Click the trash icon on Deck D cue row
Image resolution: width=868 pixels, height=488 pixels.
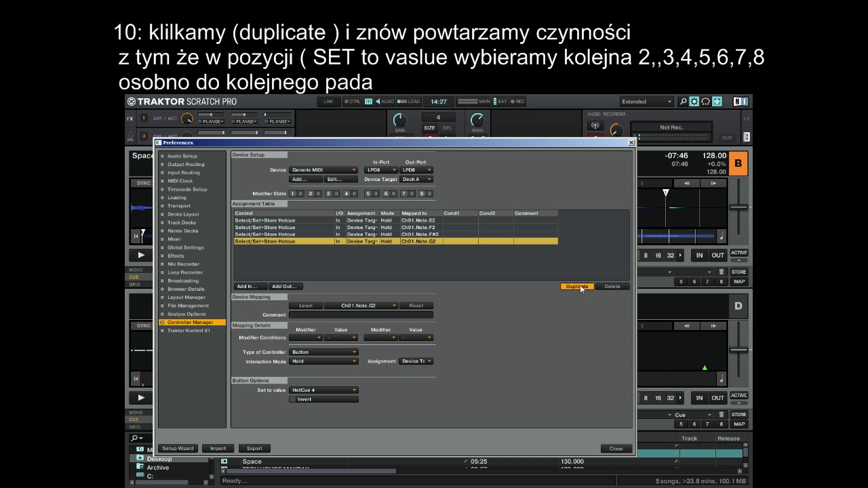[721, 415]
